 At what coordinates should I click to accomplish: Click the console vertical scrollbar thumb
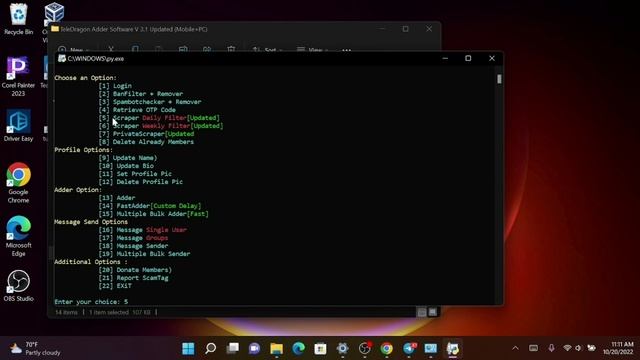[x=499, y=79]
